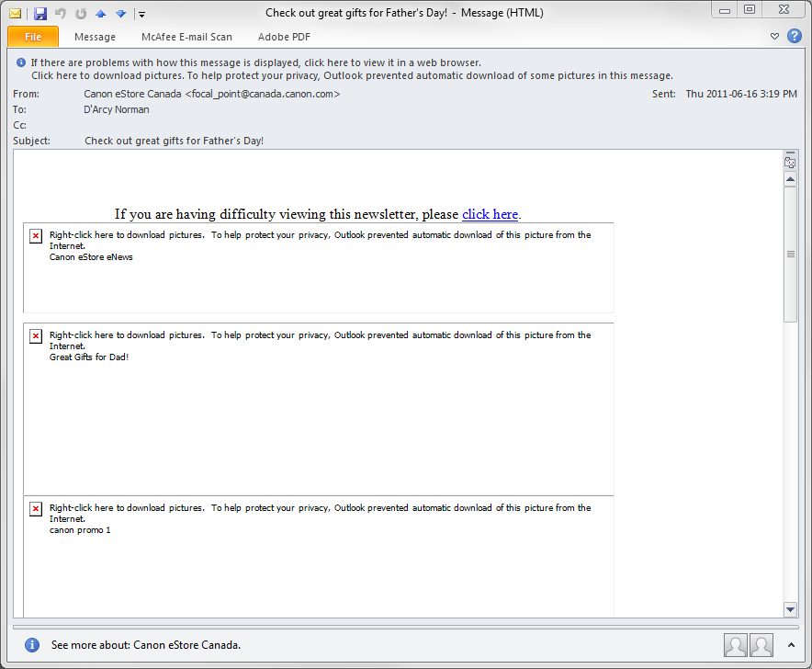Follow the 'click here' newsletter link
The image size is (812, 669).
tap(490, 214)
